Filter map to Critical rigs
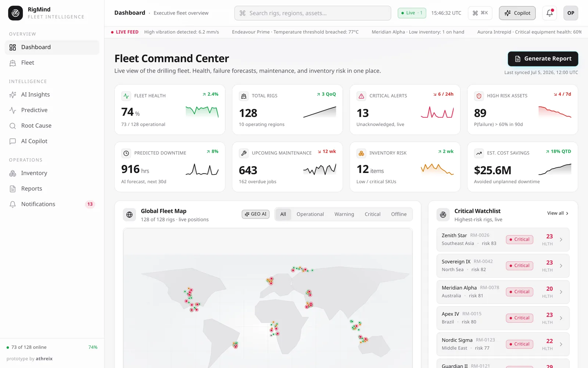Screen dimensions: 588x368 coord(372,214)
